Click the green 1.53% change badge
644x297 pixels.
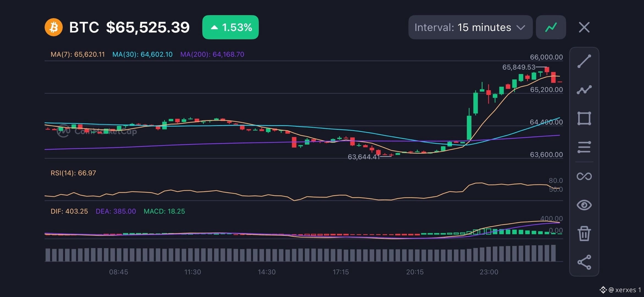point(230,27)
